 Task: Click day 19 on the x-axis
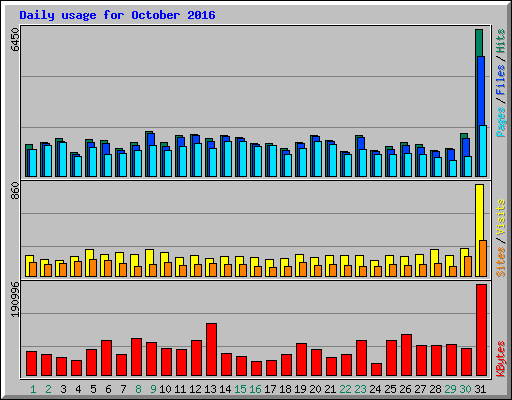tap(300, 389)
